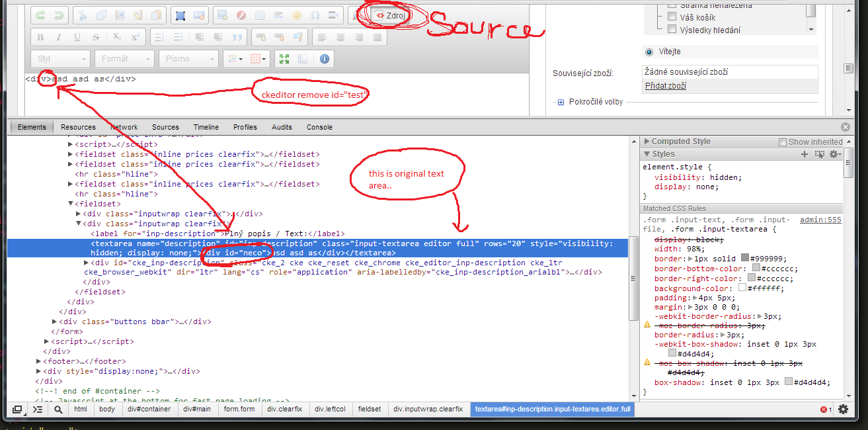Open the Audits tab
This screenshot has width=868, height=430.
coord(282,127)
